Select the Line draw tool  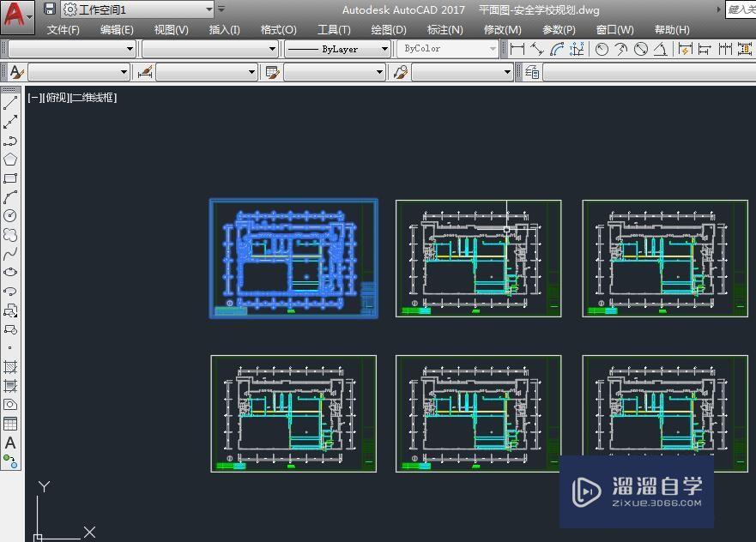tap(10, 103)
